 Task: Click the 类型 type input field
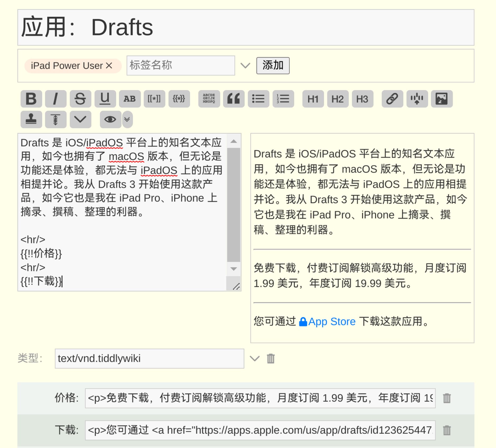pyautogui.click(x=149, y=359)
